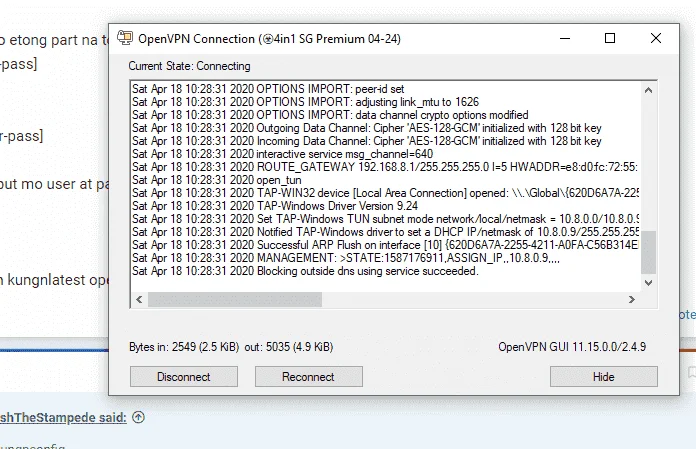Hide the OpenVPN connection window

click(x=604, y=377)
